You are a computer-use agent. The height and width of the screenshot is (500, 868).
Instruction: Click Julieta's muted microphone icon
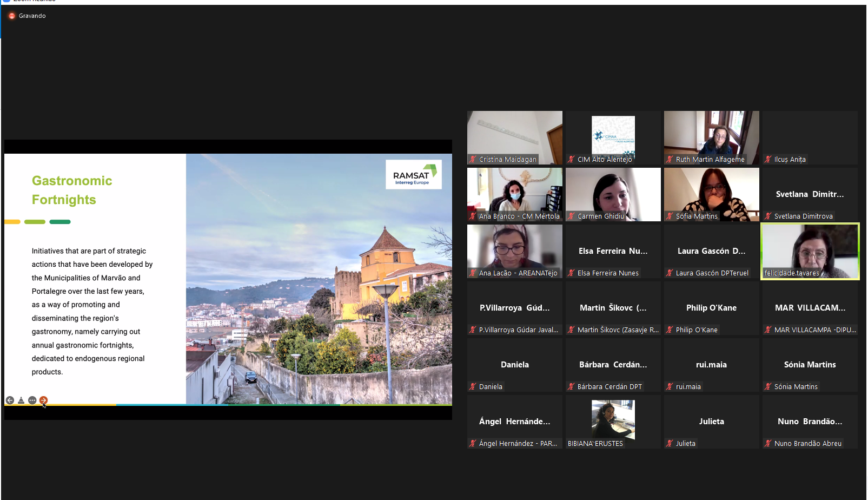[x=670, y=443]
